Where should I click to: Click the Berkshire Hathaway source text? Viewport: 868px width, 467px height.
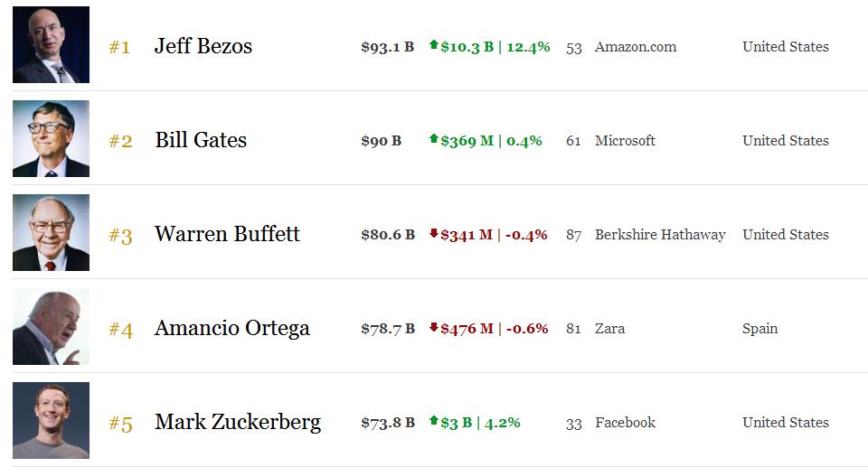pyautogui.click(x=660, y=235)
